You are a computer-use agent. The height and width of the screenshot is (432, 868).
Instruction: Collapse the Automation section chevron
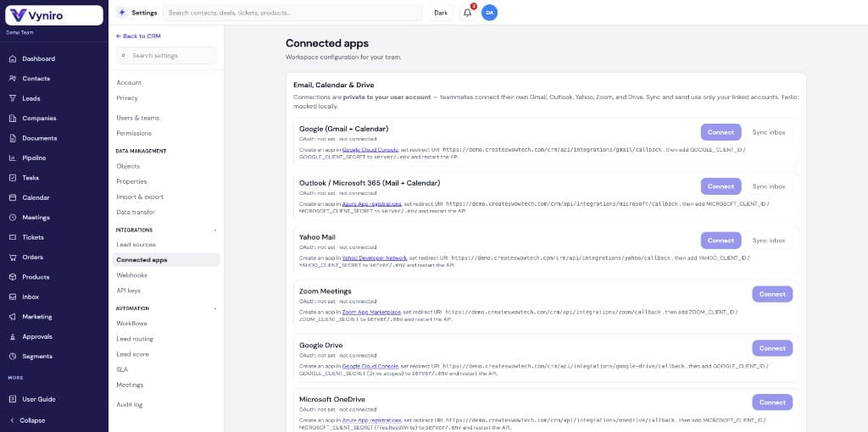pos(215,308)
